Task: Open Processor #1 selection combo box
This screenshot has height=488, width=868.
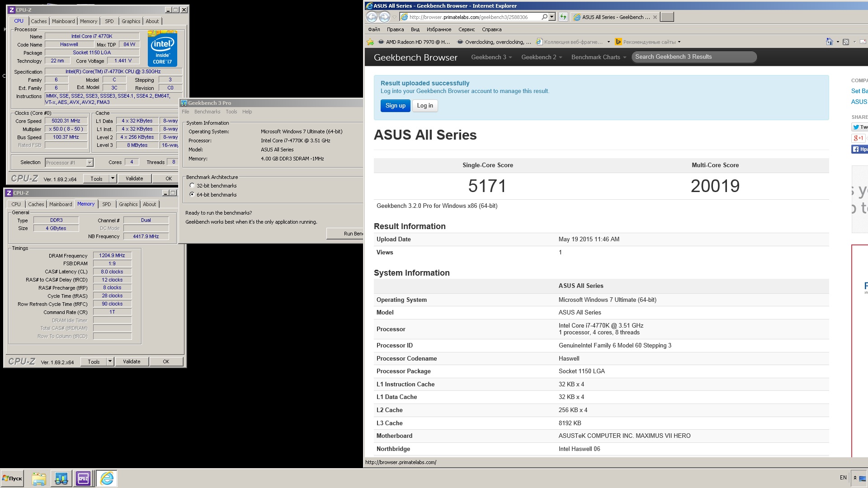Action: click(69, 163)
